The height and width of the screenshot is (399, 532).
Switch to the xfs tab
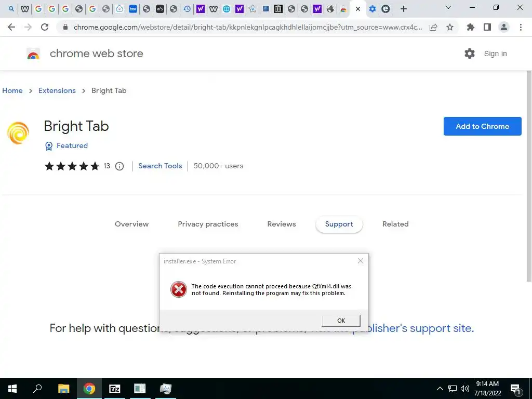pos(160,9)
